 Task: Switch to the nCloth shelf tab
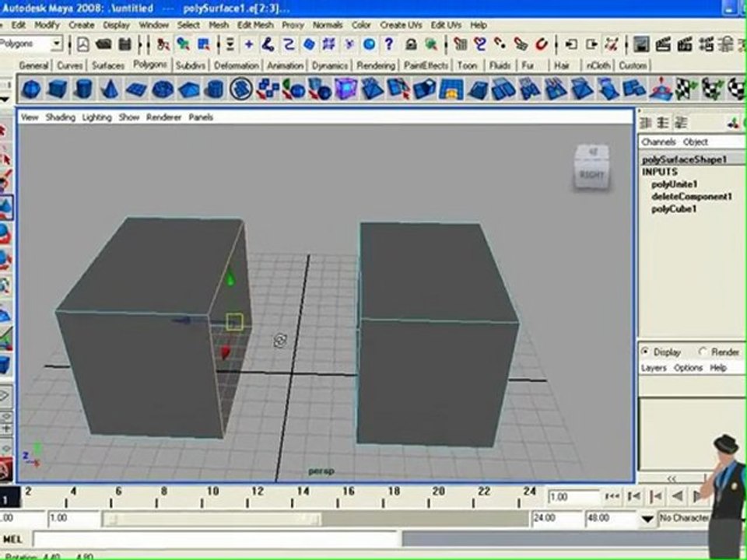point(598,65)
